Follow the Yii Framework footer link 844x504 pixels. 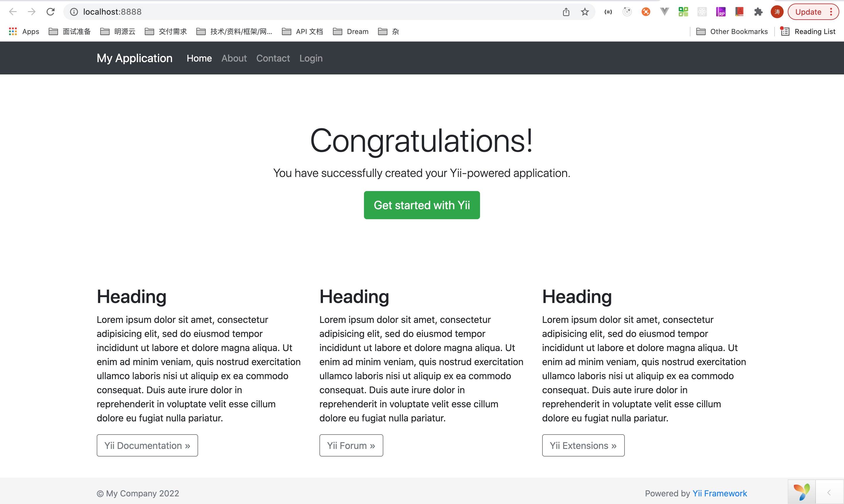point(719,493)
